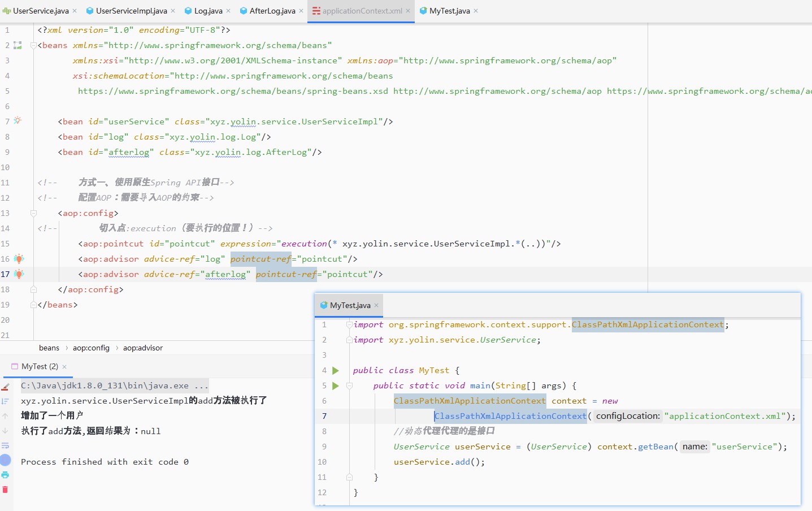Screen dimensions: 812x511
Task: Click the advisor gutter icon on line 17
Action: [x=19, y=274]
